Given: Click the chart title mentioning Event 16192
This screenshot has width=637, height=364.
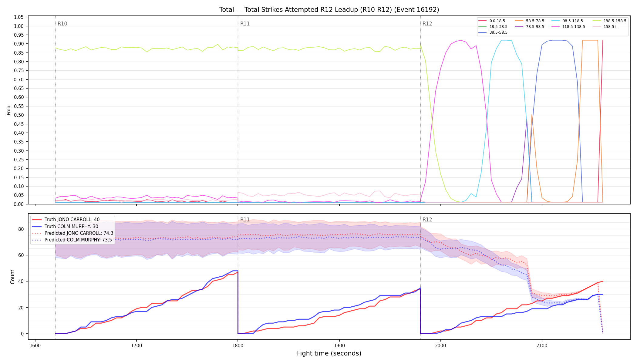Looking at the screenshot, I should (329, 10).
